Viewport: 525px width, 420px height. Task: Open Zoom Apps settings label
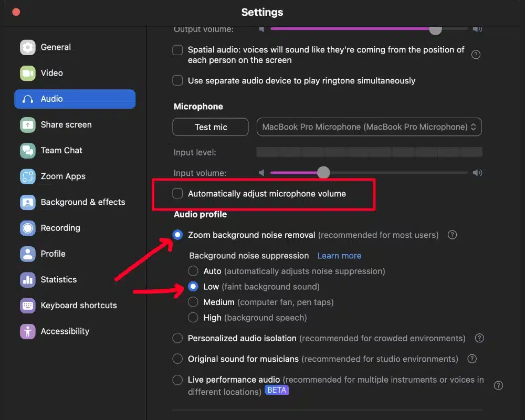coord(63,176)
